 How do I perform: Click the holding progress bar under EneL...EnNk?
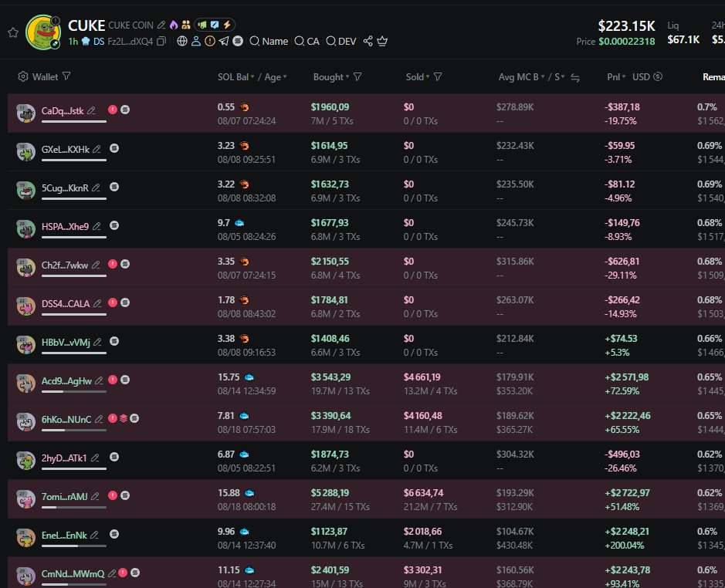[x=74, y=546]
